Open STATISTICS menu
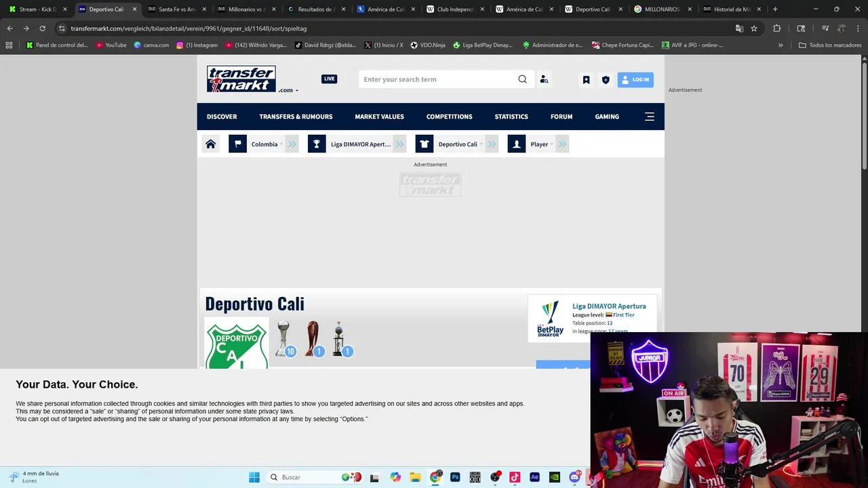This screenshot has height=488, width=868. pyautogui.click(x=511, y=117)
